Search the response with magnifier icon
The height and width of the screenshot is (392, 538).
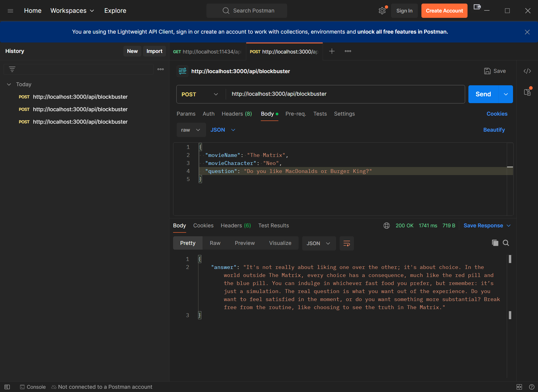(506, 243)
